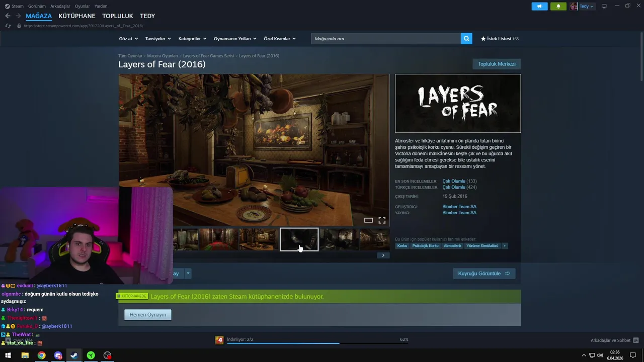Open screenshot in fullscreen

382,220
